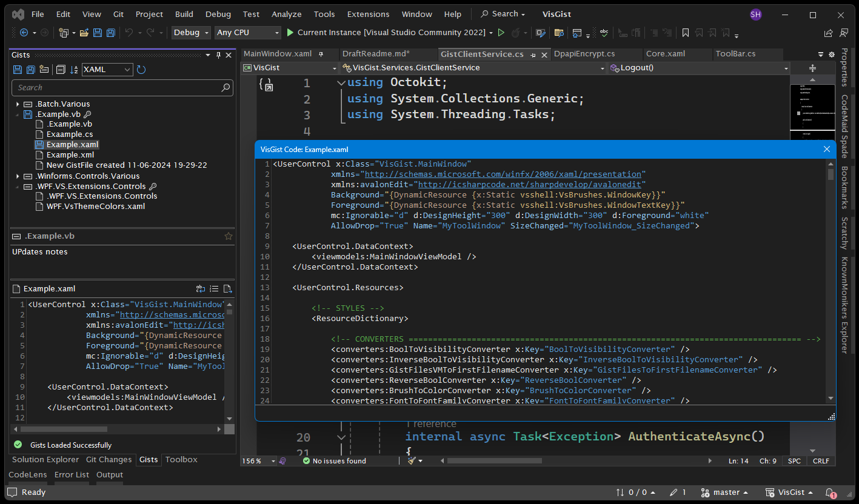Open Any CPU platform dropdown
Viewport: 859px width, 504px height.
pos(248,33)
